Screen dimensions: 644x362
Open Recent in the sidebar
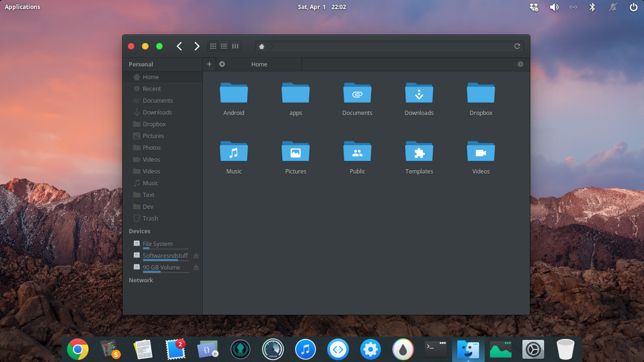coord(151,89)
